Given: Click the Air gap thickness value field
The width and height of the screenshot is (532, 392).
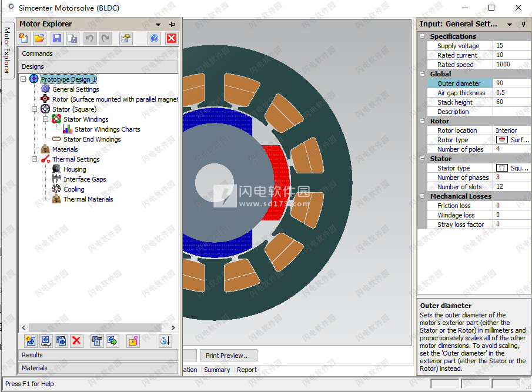Looking at the screenshot, I should coord(512,93).
